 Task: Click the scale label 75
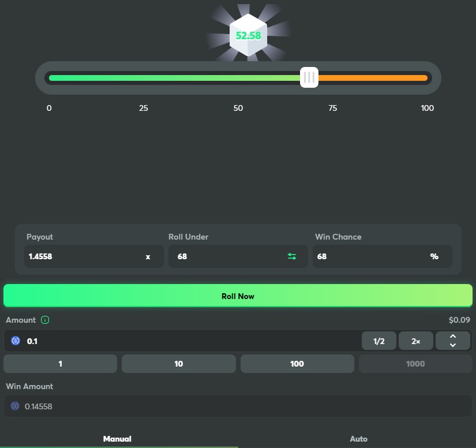333,108
